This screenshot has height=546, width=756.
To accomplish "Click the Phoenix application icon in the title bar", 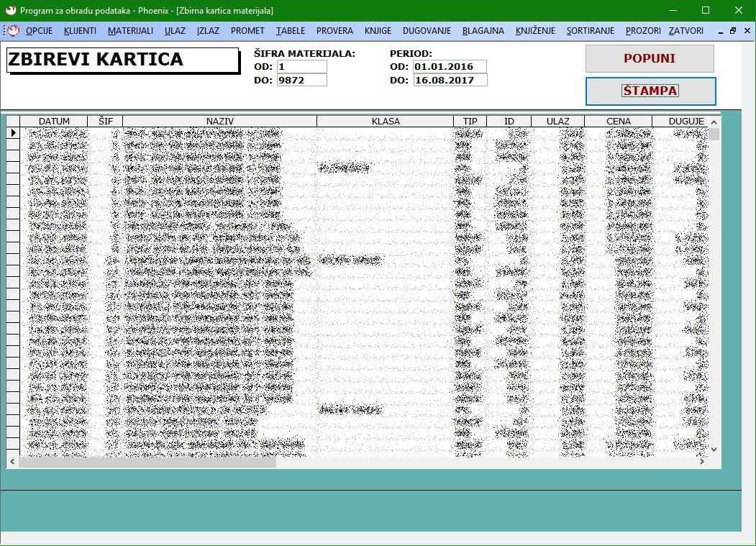I will pyautogui.click(x=10, y=10).
